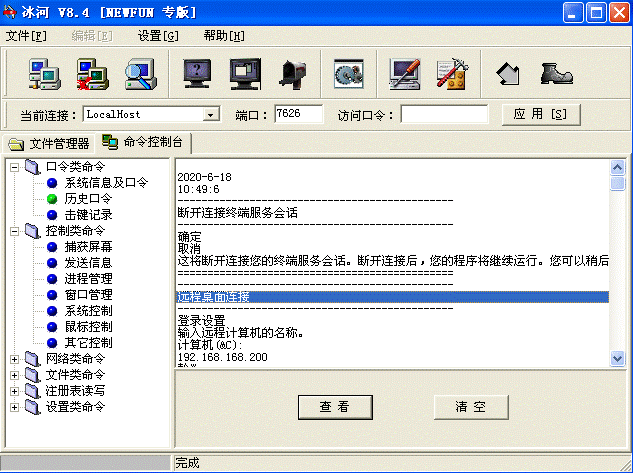Select 鼠标控制 command

click(x=88, y=327)
